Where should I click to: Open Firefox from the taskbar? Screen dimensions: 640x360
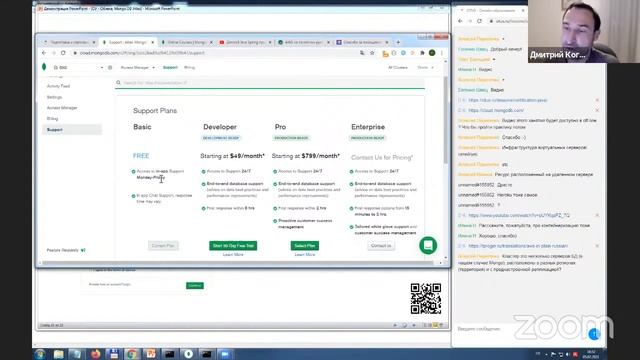[x=96, y=354]
